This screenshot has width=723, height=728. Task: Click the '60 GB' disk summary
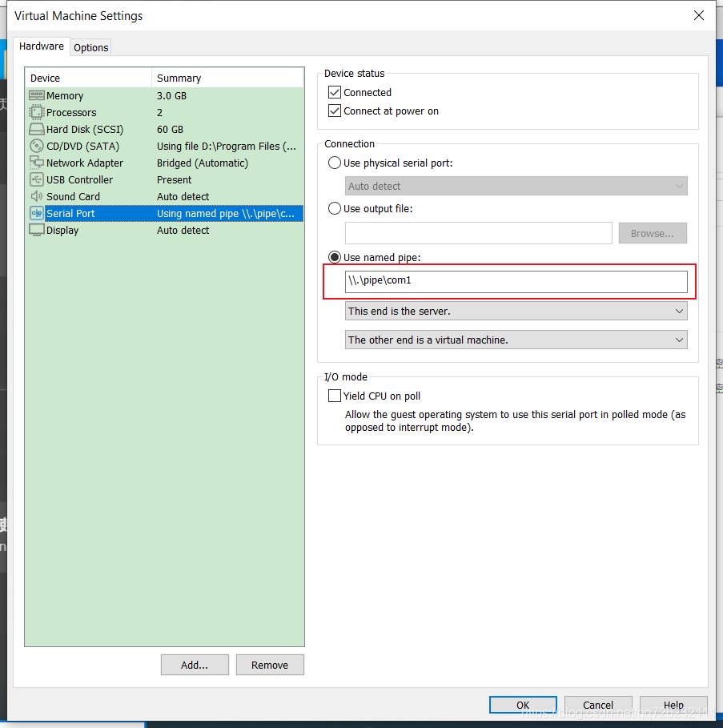[170, 129]
